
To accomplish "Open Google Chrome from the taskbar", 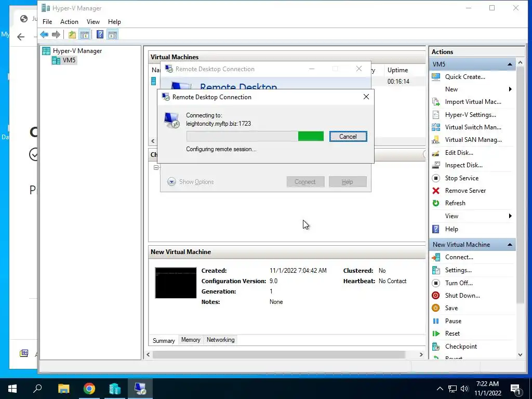I will pos(89,389).
